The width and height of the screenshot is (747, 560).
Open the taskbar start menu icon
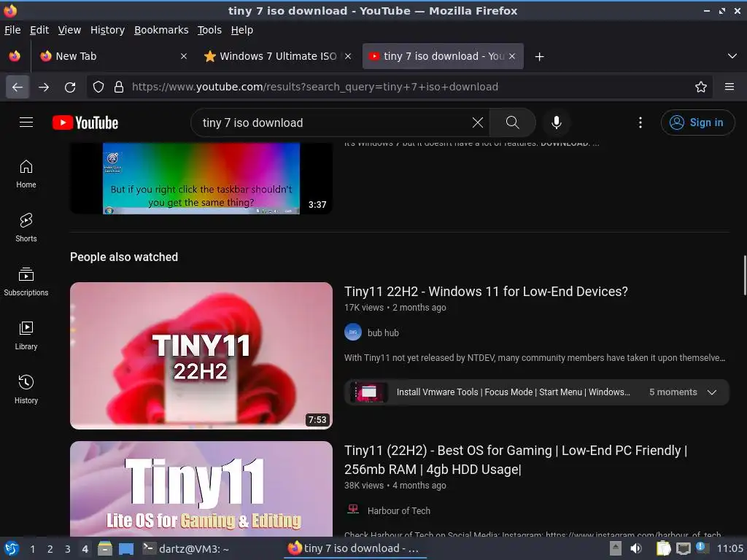pyautogui.click(x=12, y=548)
